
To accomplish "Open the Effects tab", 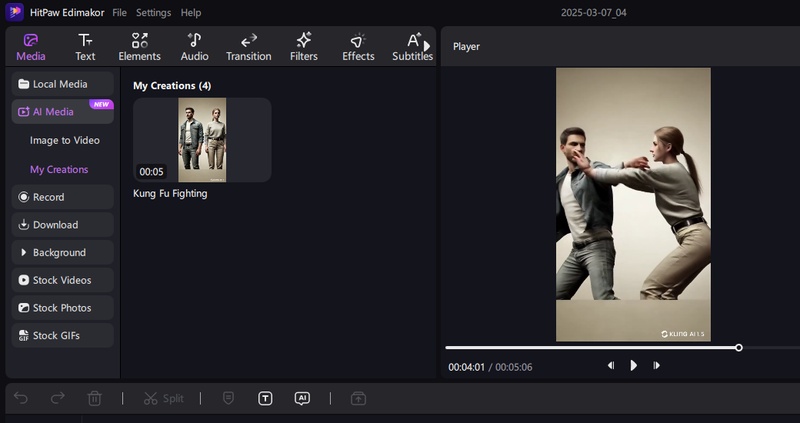I will [x=358, y=46].
